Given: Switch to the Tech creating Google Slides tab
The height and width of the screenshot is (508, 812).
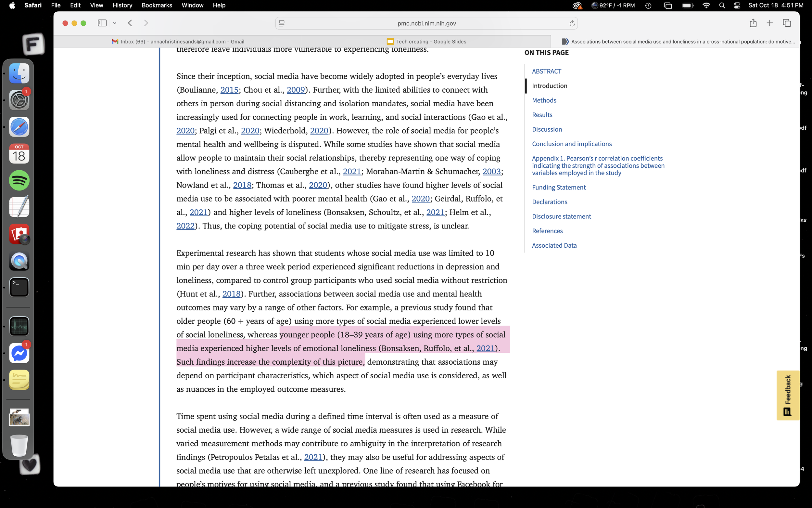Looking at the screenshot, I should [426, 42].
